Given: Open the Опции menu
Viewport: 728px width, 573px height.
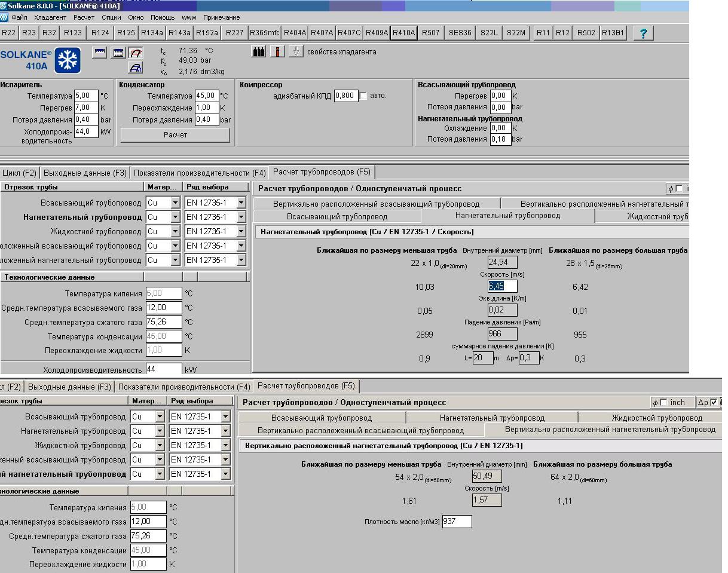Looking at the screenshot, I should point(112,17).
